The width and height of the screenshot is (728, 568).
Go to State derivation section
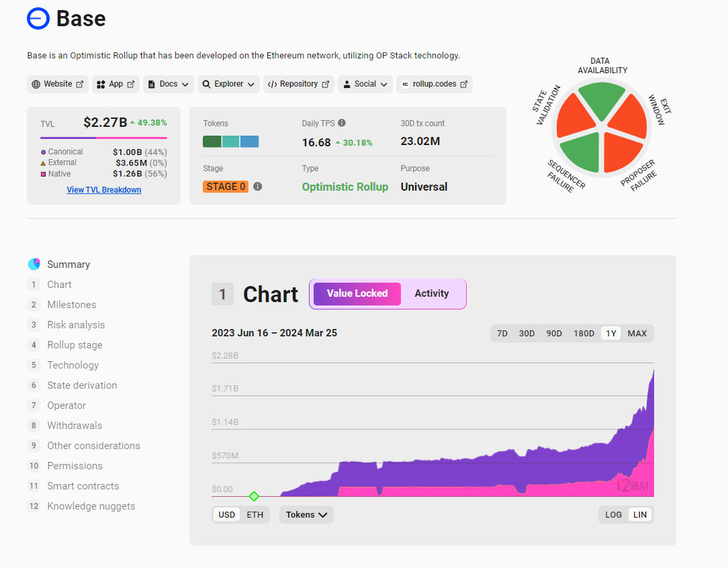click(82, 385)
